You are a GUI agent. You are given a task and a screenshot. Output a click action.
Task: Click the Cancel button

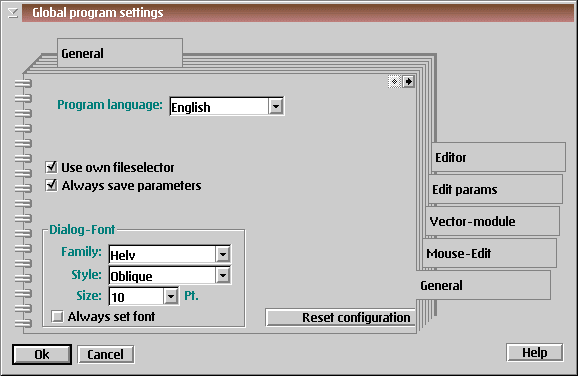click(106, 354)
